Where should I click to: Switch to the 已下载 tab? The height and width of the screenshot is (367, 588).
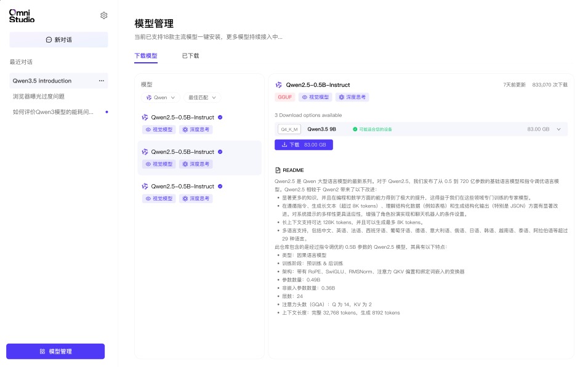[190, 56]
